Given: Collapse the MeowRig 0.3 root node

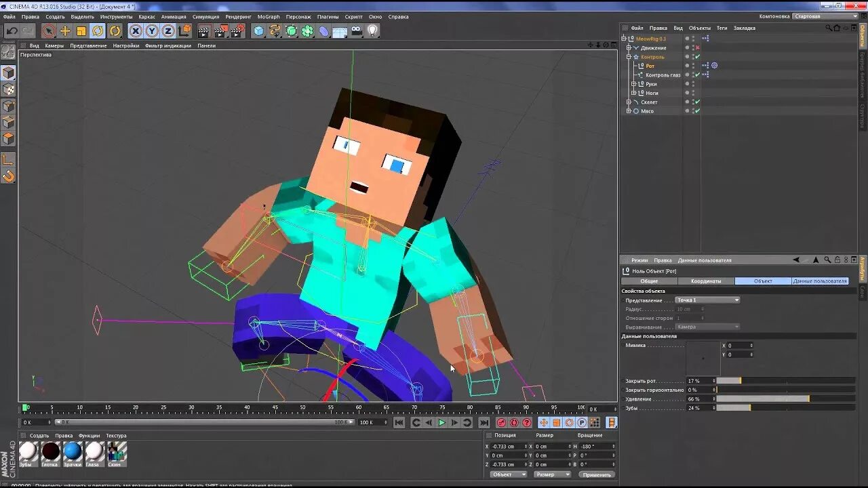Looking at the screenshot, I should 624,39.
